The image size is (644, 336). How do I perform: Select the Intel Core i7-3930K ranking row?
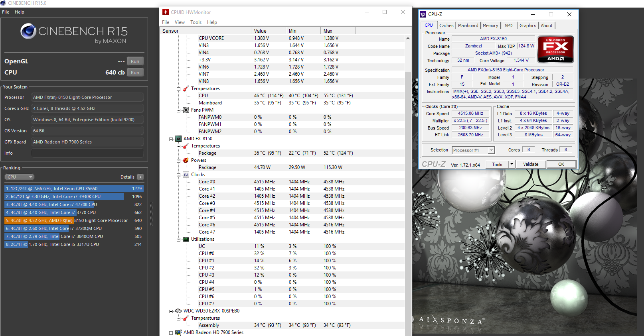click(x=74, y=196)
